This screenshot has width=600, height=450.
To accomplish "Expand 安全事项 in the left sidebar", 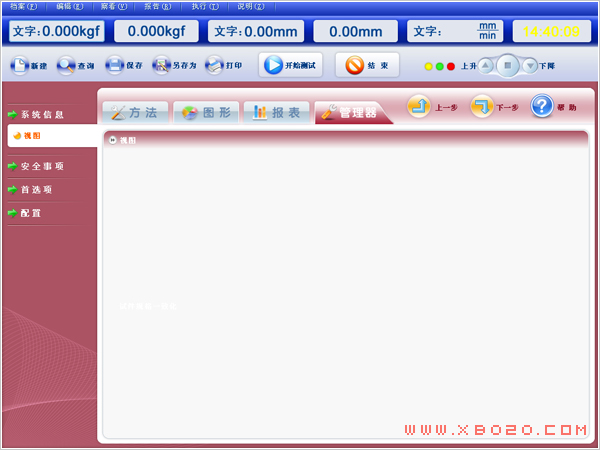I will [x=42, y=166].
